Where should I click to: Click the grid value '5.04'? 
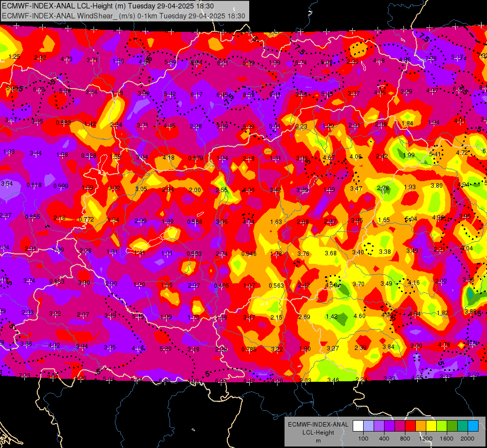coord(411,219)
